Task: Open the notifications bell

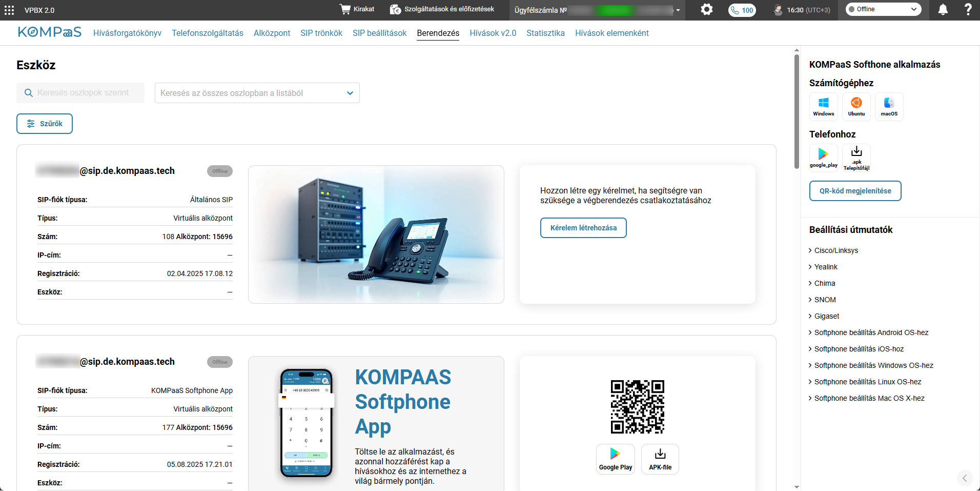Action: point(943,10)
